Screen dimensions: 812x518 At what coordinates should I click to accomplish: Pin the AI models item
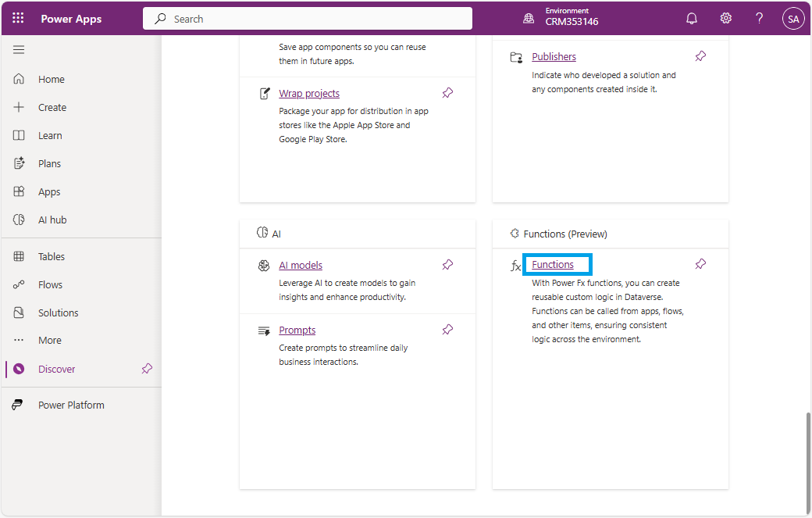[447, 265]
